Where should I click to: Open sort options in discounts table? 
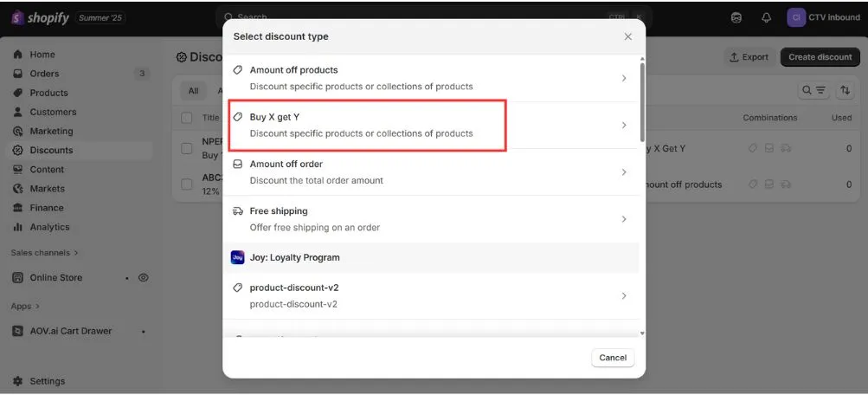click(845, 90)
